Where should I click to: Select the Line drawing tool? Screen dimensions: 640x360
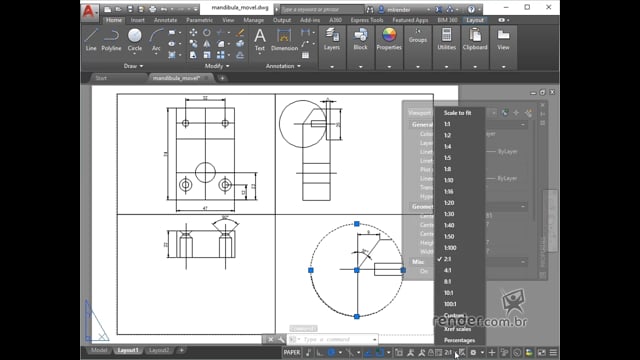coord(91,40)
